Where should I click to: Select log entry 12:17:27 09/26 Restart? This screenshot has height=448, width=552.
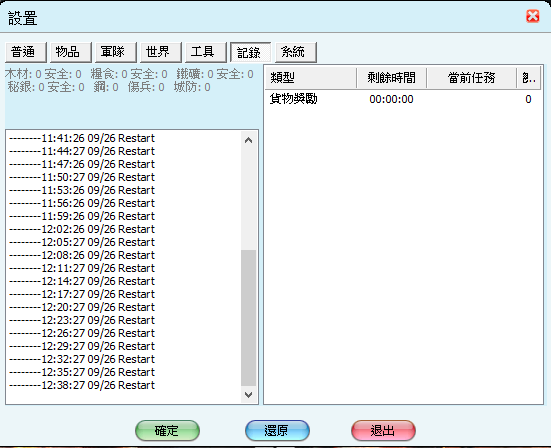[82, 294]
